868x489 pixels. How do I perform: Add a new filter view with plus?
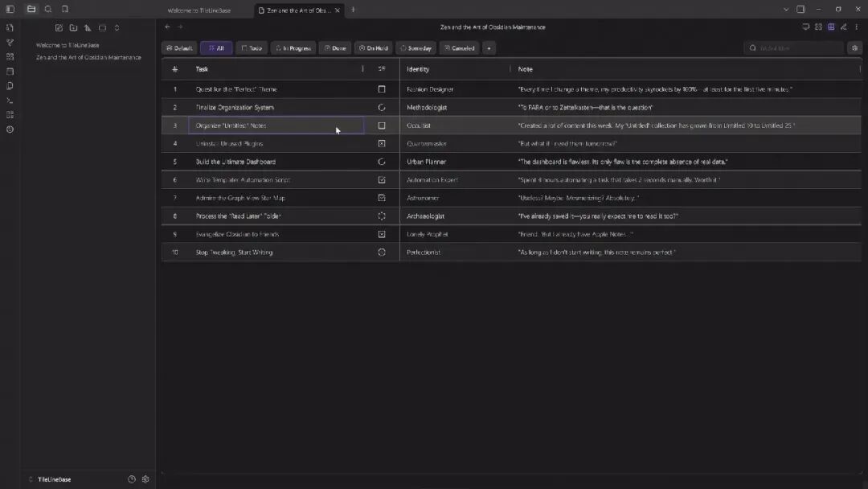pos(489,48)
